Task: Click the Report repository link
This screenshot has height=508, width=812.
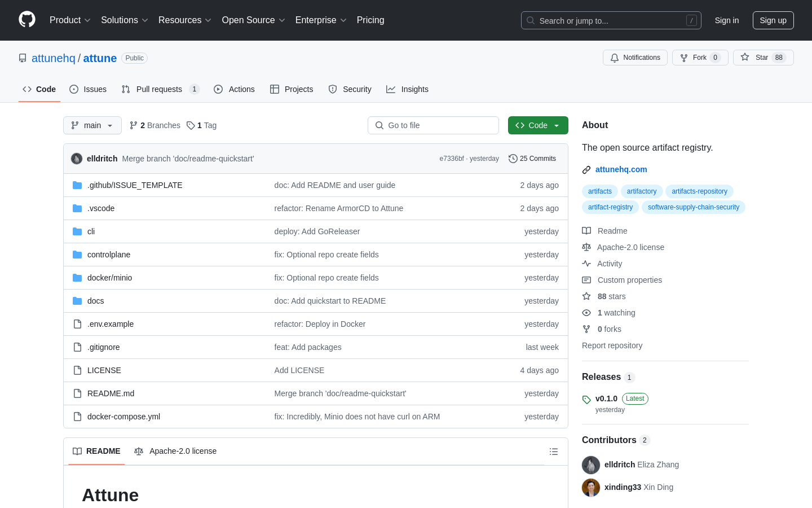Action: click(x=612, y=345)
